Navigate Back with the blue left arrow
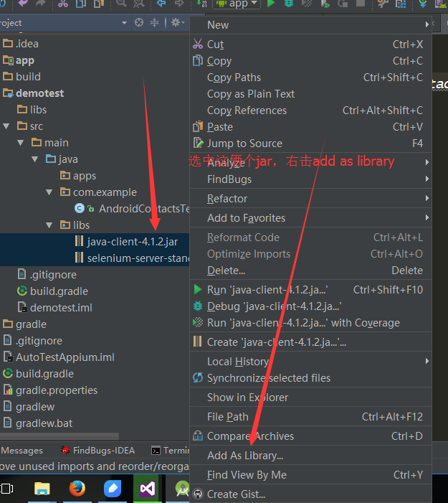448x503 pixels. 161,3
